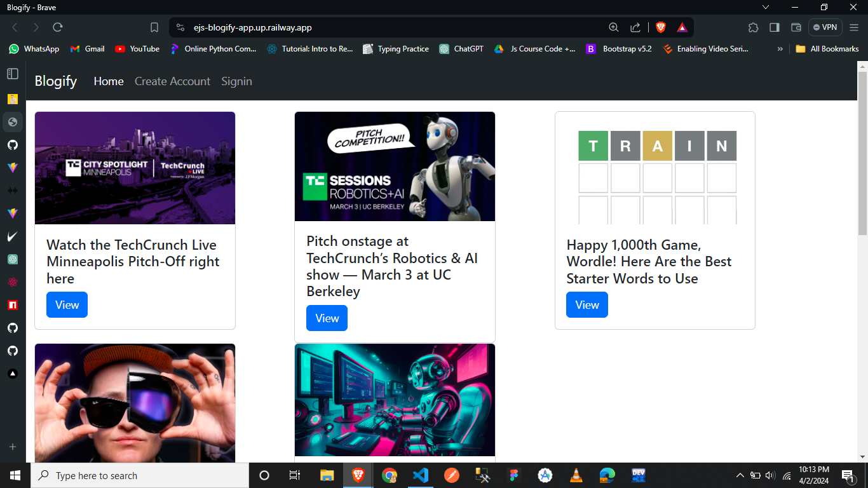View the Wordle 1,000th Game post
This screenshot has width=868, height=488.
click(587, 305)
